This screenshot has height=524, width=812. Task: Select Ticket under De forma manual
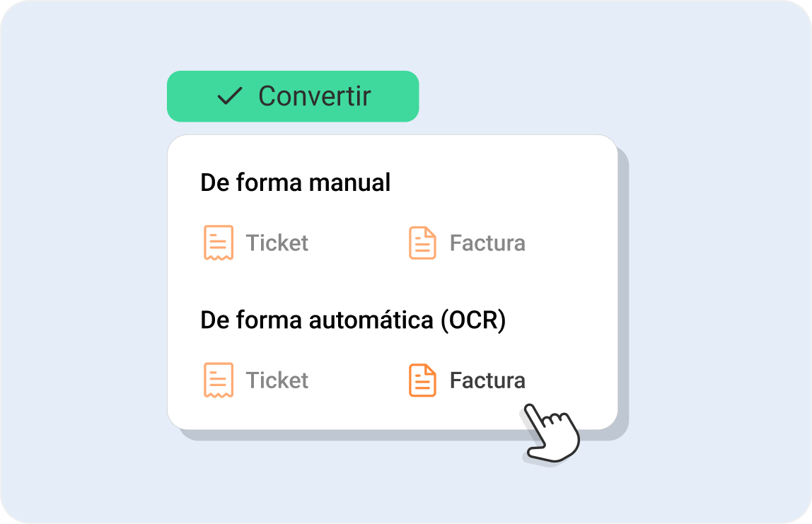tap(277, 243)
